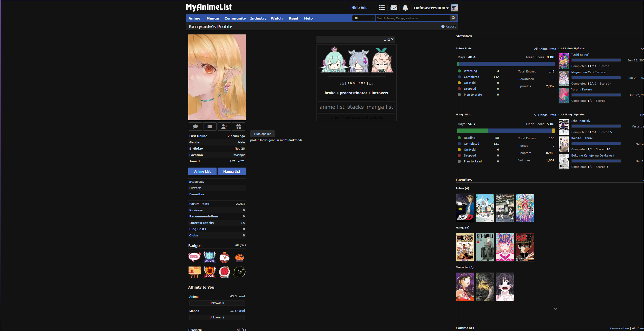Select the gift icon under the avatar
644x331 pixels.
coord(239,126)
